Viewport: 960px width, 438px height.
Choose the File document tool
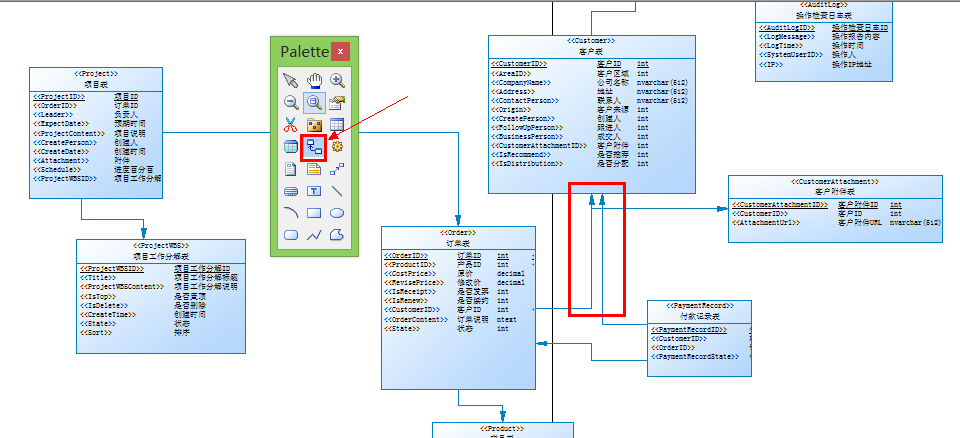coord(291,169)
